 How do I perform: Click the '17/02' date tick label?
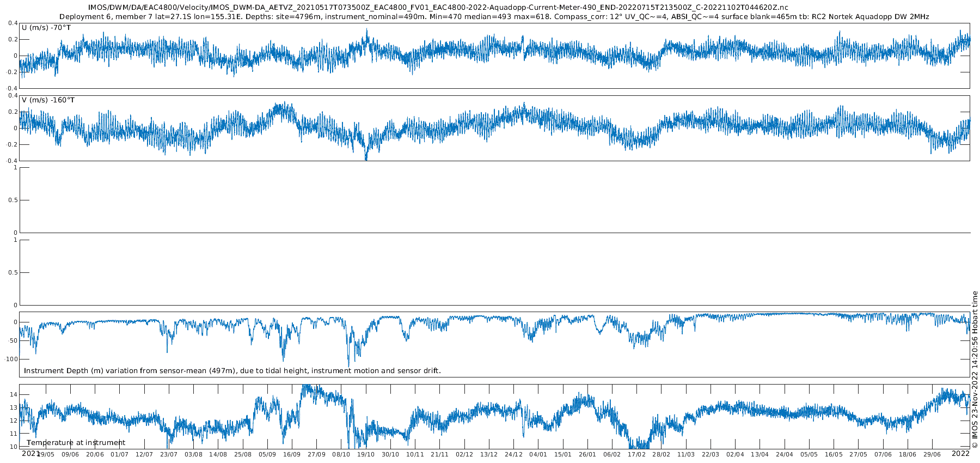[637, 454]
